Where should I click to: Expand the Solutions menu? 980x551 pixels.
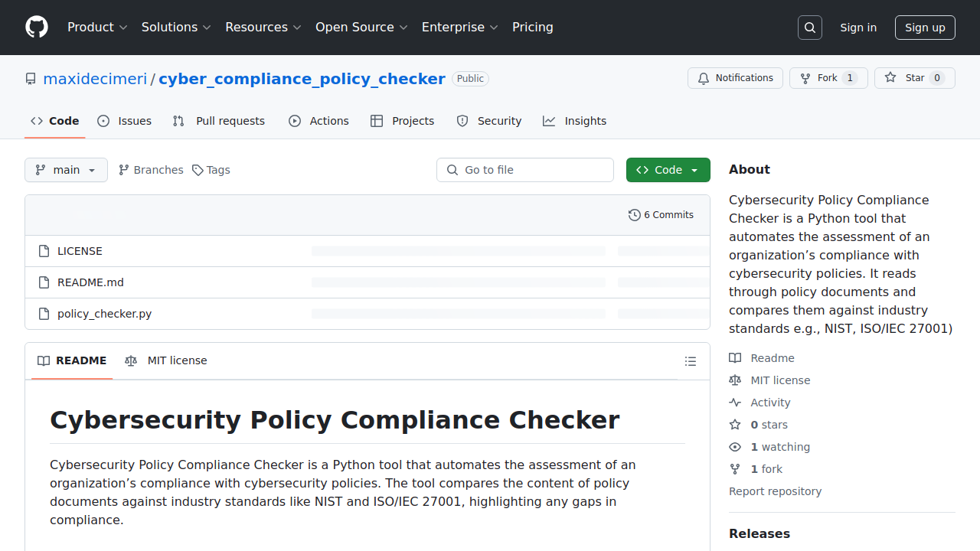[x=176, y=28]
